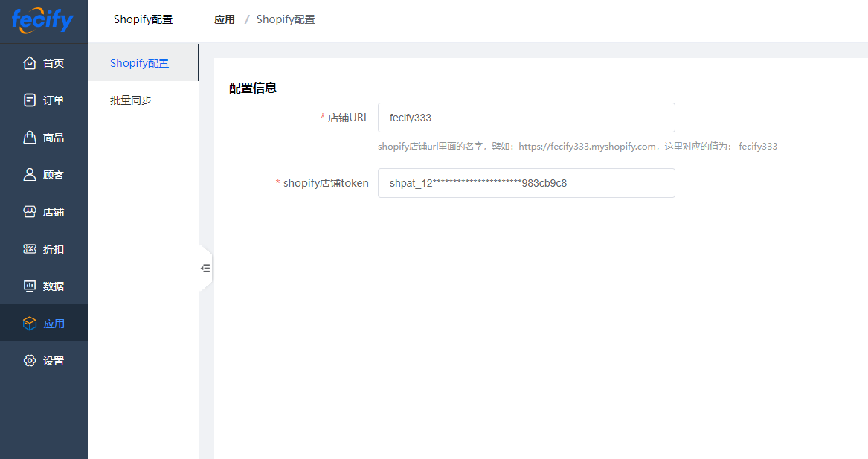Screen dimensions: 868x459
Task: Open the 首页 home icon
Action: pyautogui.click(x=30, y=63)
